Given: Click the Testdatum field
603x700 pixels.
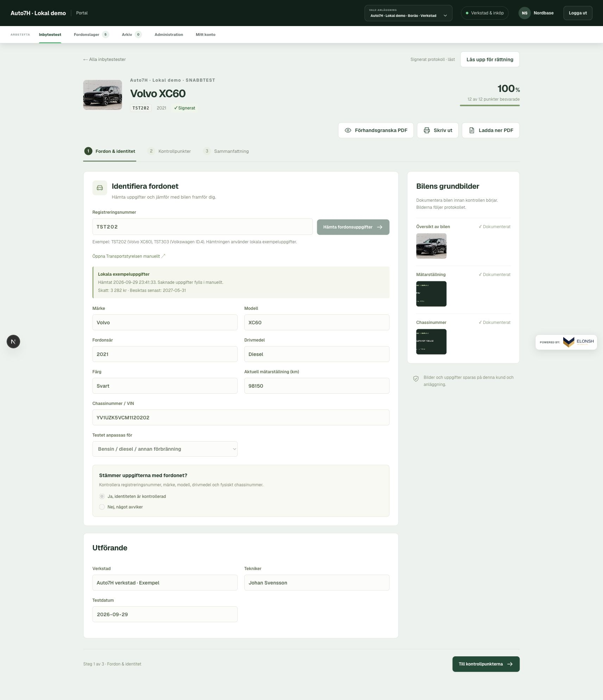Looking at the screenshot, I should coord(165,614).
